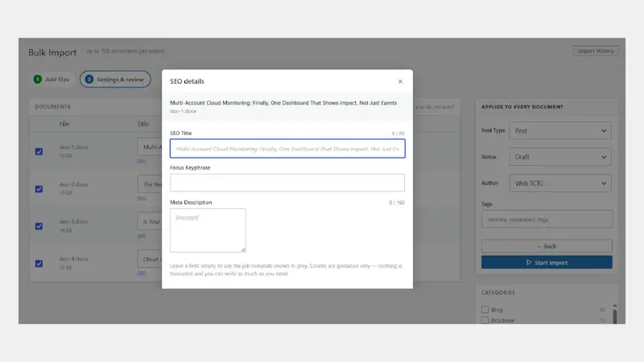Open Import History

(596, 51)
